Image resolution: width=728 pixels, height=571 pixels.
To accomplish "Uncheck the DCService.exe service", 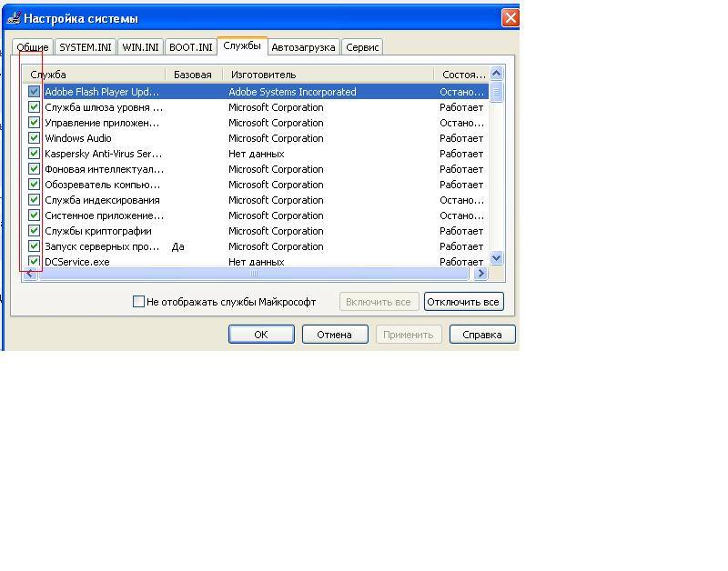I will (35, 262).
